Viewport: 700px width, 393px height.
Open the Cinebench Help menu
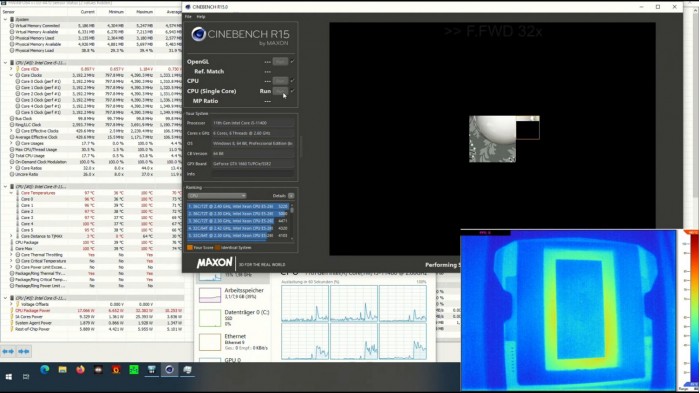pos(201,17)
